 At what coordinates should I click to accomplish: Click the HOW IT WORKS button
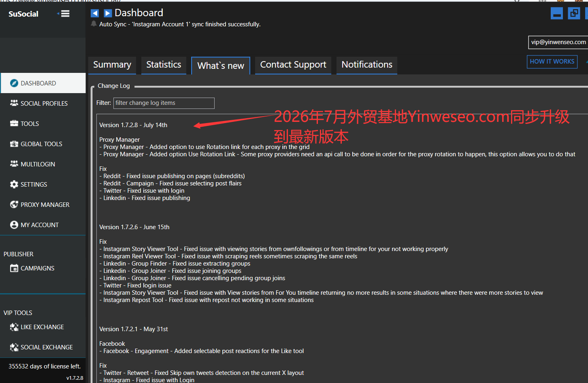(x=552, y=62)
